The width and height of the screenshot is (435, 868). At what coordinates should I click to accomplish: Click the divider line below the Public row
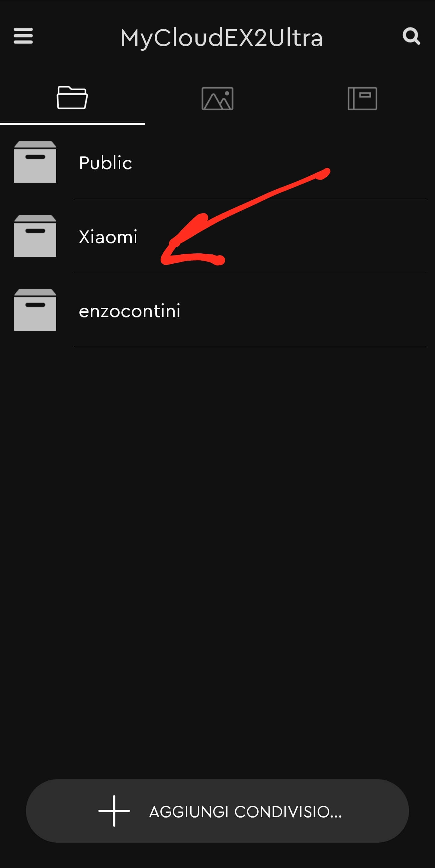tap(250, 199)
